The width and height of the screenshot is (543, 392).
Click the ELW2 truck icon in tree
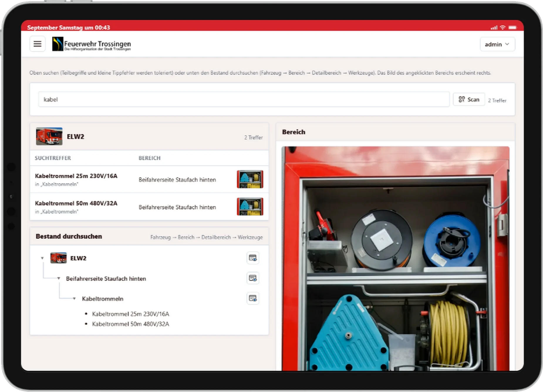(x=58, y=258)
